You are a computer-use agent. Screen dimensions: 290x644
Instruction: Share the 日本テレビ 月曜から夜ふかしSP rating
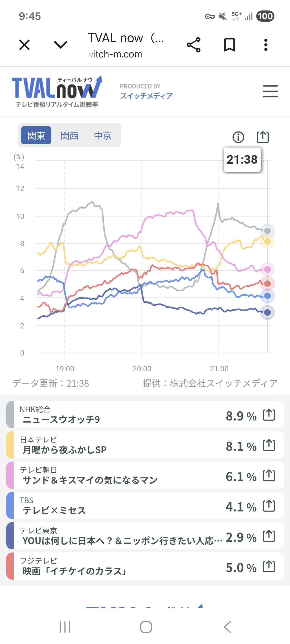269,445
